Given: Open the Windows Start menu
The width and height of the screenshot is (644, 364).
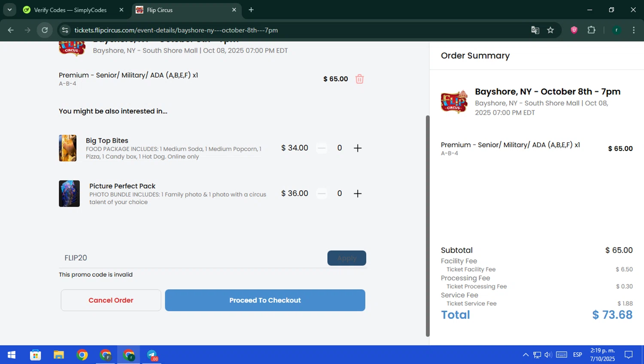Looking at the screenshot, I should [x=12, y=355].
